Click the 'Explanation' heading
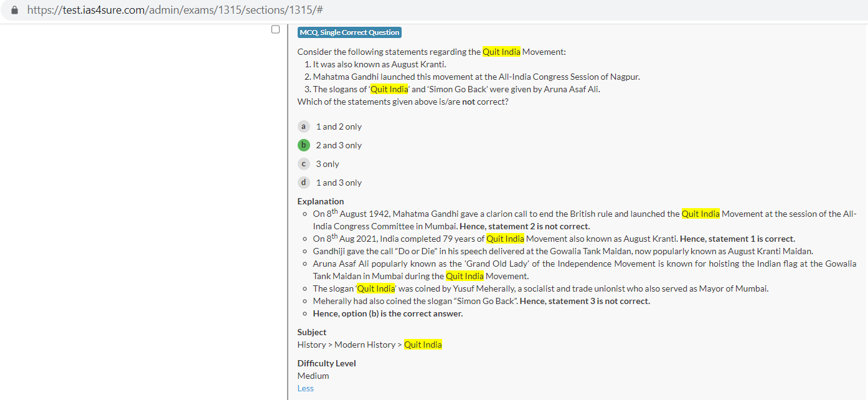Screen dimensions: 868x400 tap(320, 201)
